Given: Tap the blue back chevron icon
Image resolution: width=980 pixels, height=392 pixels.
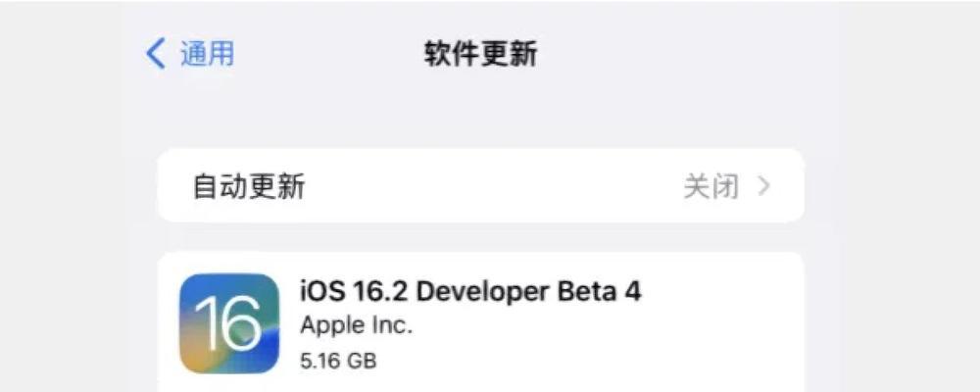Looking at the screenshot, I should 156,54.
